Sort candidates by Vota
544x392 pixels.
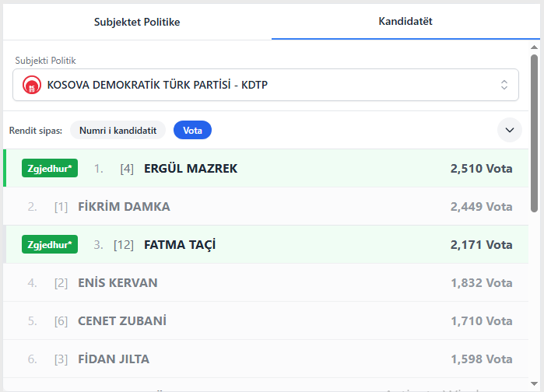192,131
